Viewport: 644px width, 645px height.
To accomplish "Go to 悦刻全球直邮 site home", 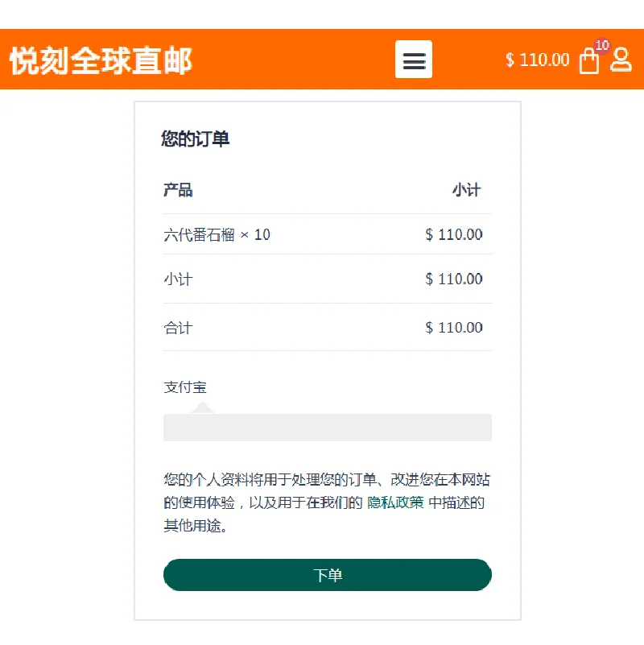I will pyautogui.click(x=101, y=60).
